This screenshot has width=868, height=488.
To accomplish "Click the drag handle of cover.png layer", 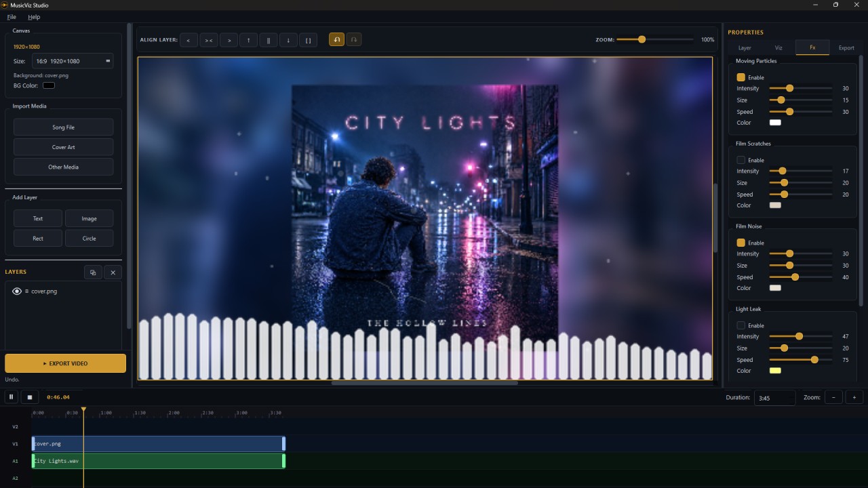I will point(26,291).
